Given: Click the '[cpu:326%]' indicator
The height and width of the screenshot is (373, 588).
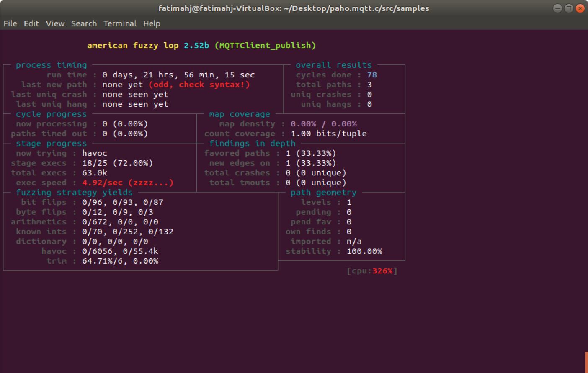Looking at the screenshot, I should tap(372, 271).
